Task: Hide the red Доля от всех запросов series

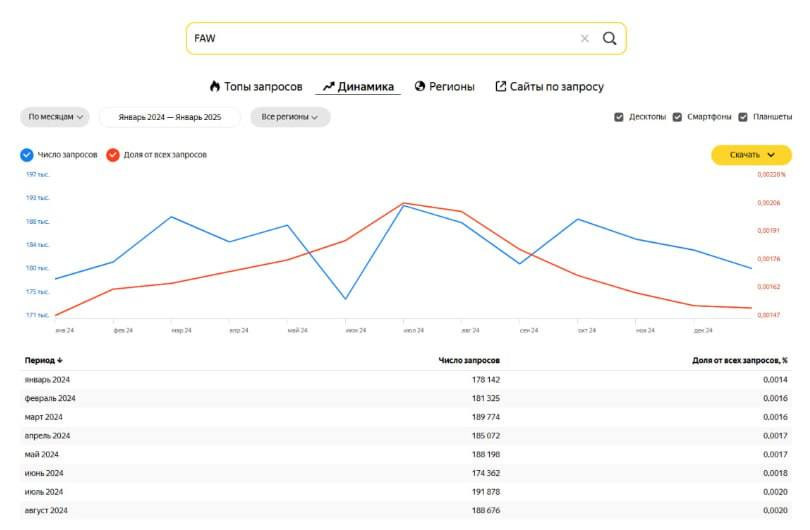Action: [113, 155]
